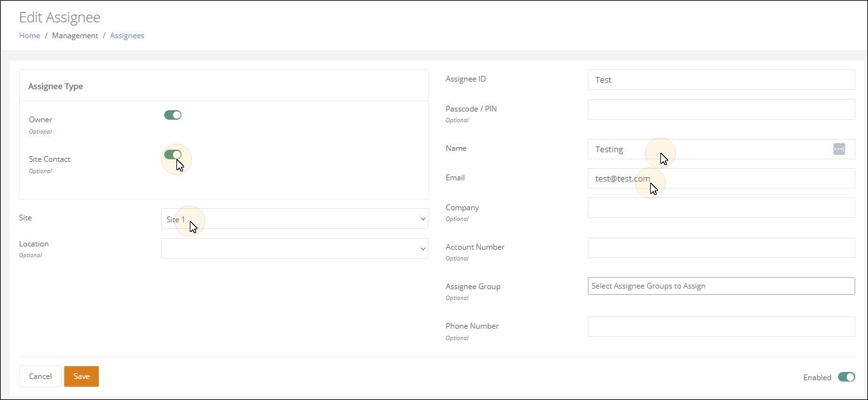868x400 pixels.
Task: Click the Edit Assignee page title
Action: point(60,17)
